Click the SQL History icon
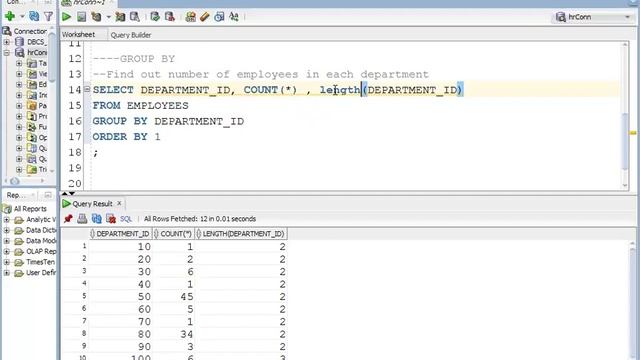This screenshot has width=640, height=360. (x=219, y=17)
